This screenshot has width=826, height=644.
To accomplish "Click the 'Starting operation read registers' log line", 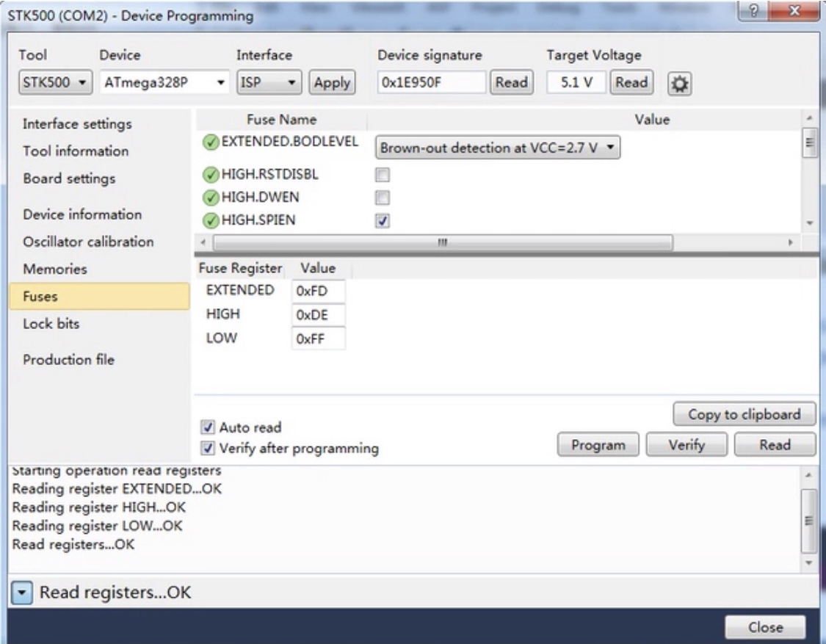I will point(117,470).
